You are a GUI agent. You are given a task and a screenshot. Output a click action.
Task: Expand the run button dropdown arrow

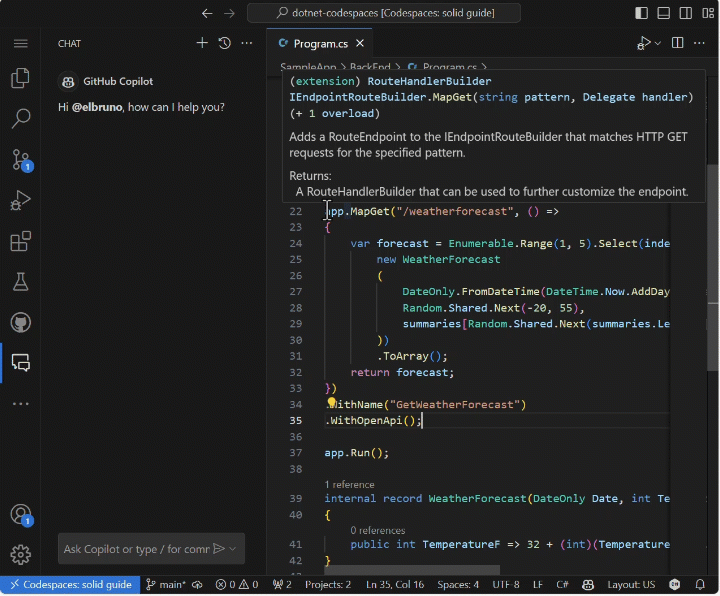657,43
